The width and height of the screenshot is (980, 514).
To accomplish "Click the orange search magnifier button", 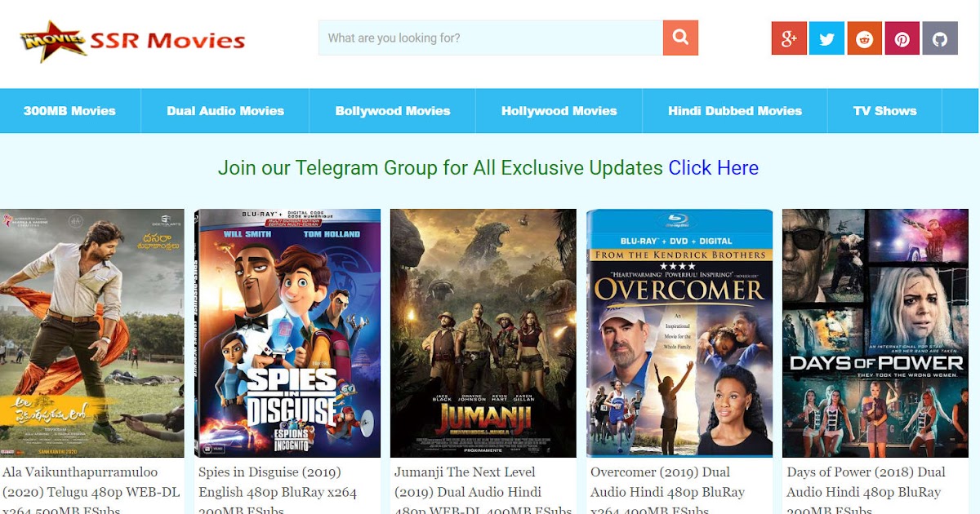I will (x=680, y=38).
